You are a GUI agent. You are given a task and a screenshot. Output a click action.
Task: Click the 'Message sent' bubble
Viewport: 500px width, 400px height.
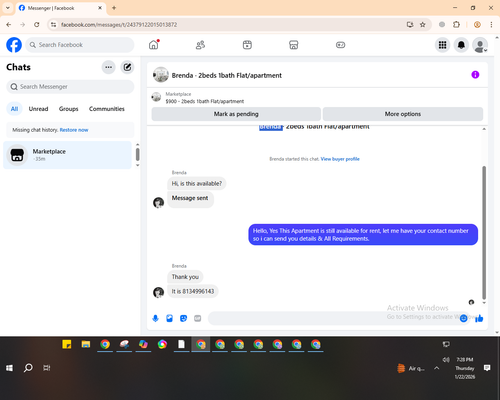pyautogui.click(x=190, y=199)
